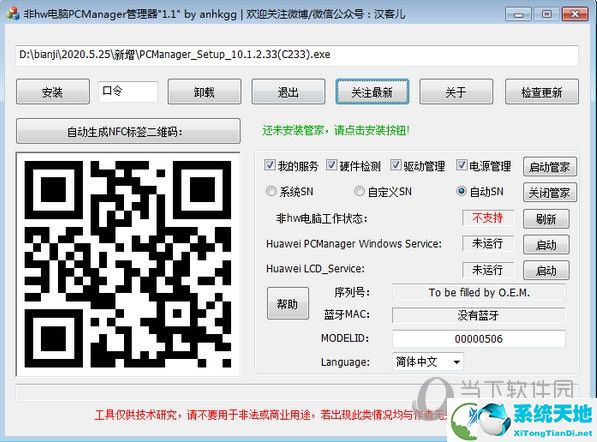The width and height of the screenshot is (597, 442).
Task: Click Huawei LCD_Service 未运行 status
Action: pyautogui.click(x=488, y=270)
